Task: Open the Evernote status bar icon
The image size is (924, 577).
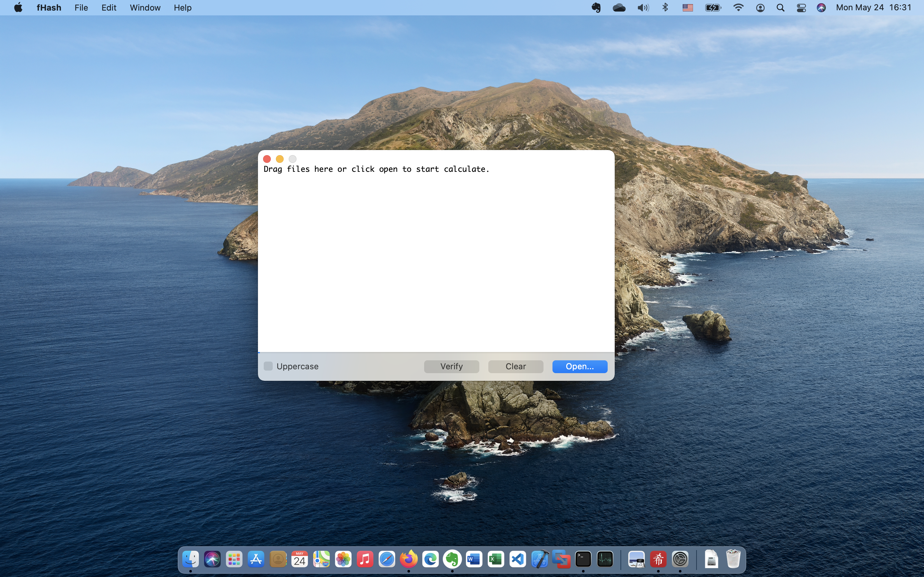Action: pos(596,7)
